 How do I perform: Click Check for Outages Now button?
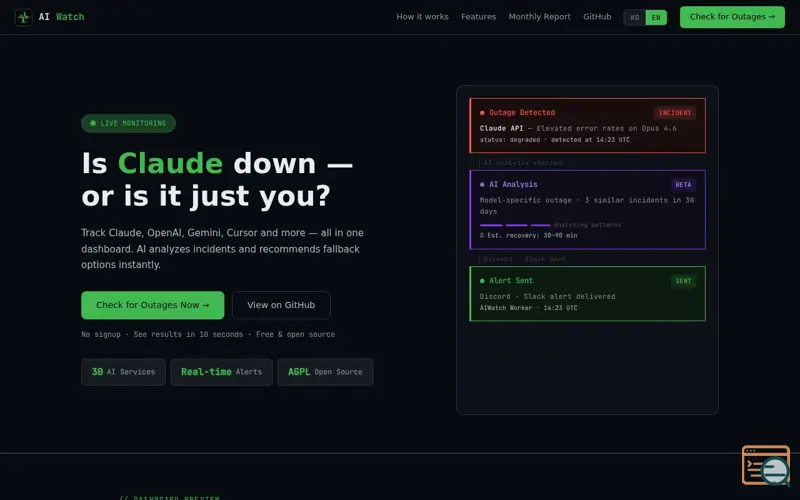pyautogui.click(x=153, y=305)
